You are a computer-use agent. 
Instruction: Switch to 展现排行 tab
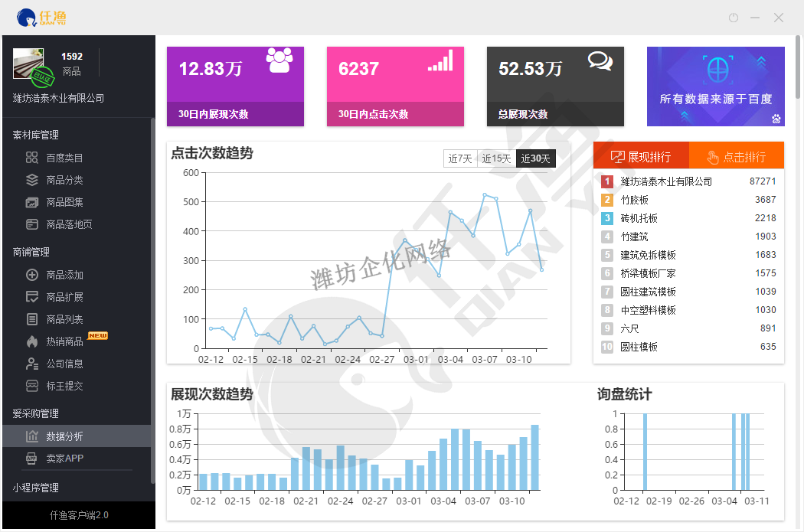tap(641, 156)
